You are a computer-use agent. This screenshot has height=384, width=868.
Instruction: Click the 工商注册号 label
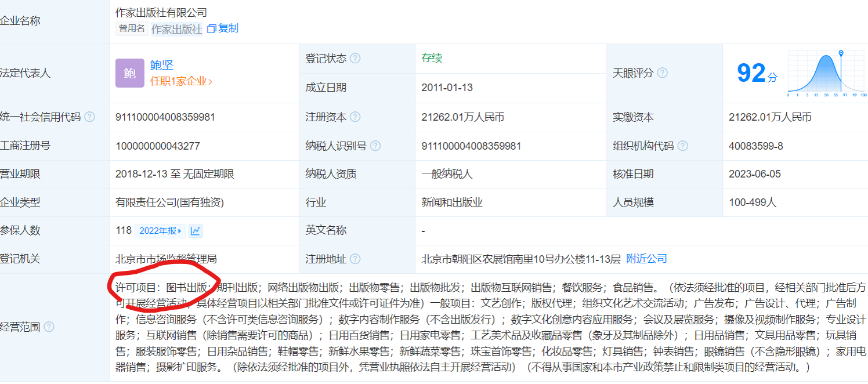click(x=25, y=146)
